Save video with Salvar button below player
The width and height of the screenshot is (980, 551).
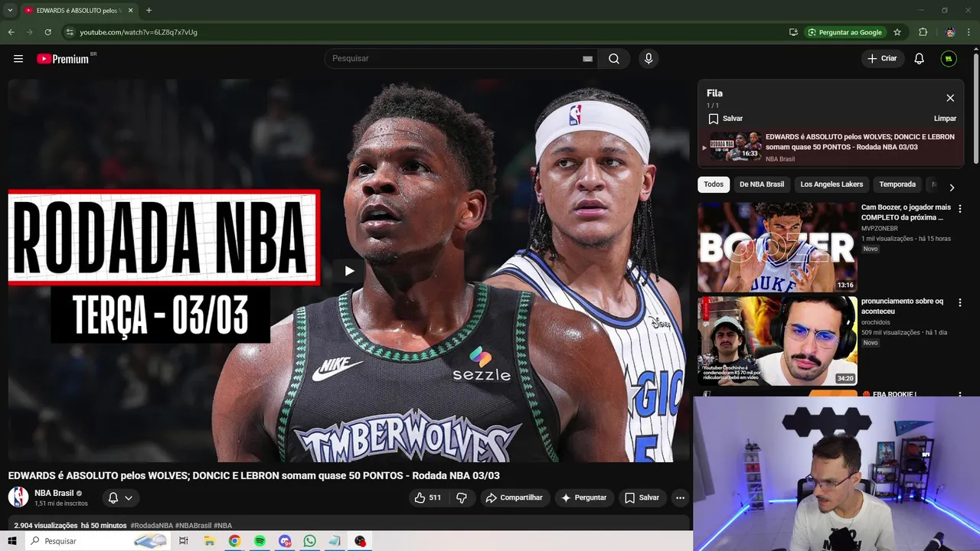pos(642,497)
